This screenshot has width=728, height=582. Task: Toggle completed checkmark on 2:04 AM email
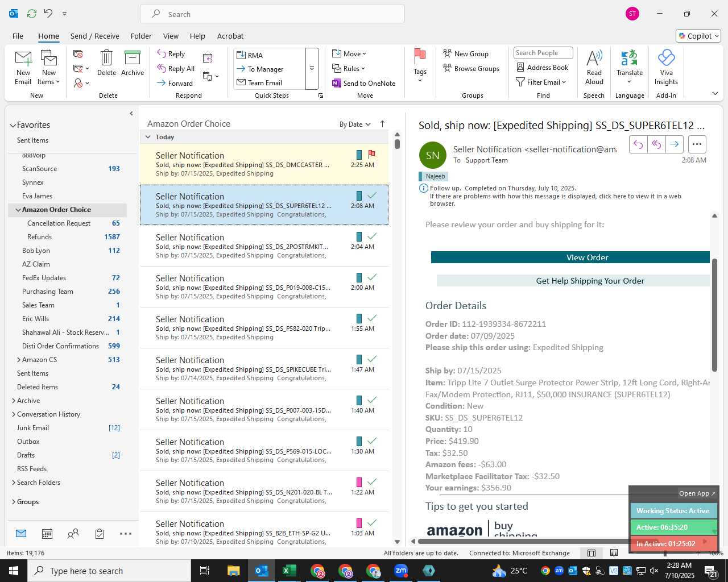[x=372, y=236]
